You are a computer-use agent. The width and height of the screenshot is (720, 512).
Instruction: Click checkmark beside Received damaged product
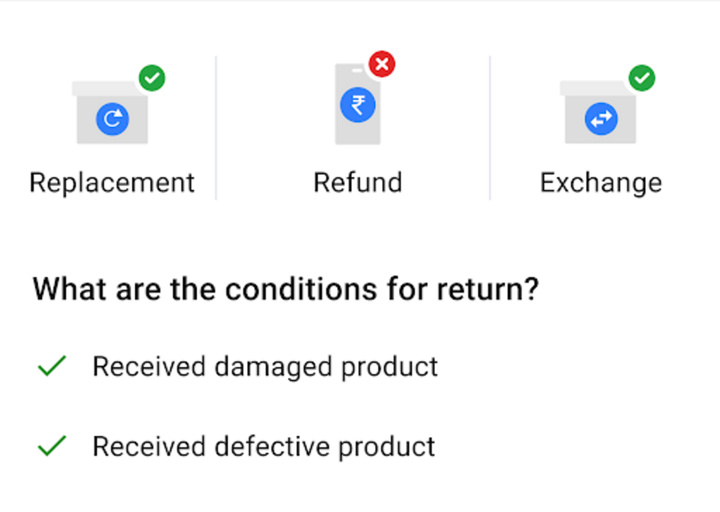[x=51, y=367]
